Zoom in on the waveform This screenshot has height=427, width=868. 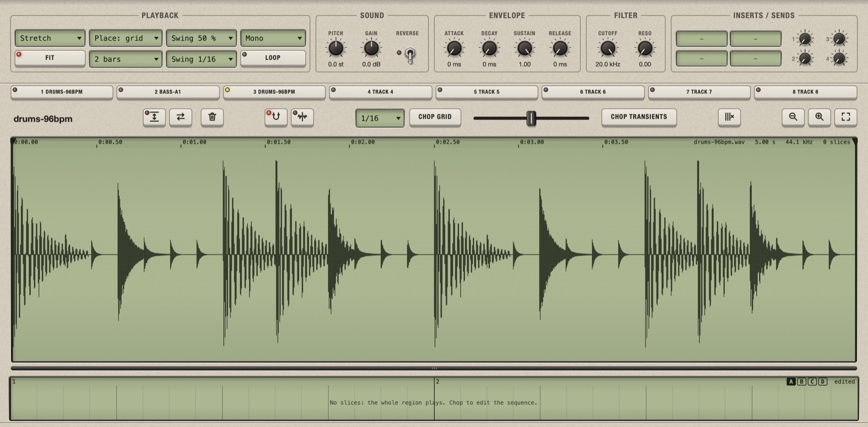pyautogui.click(x=819, y=117)
